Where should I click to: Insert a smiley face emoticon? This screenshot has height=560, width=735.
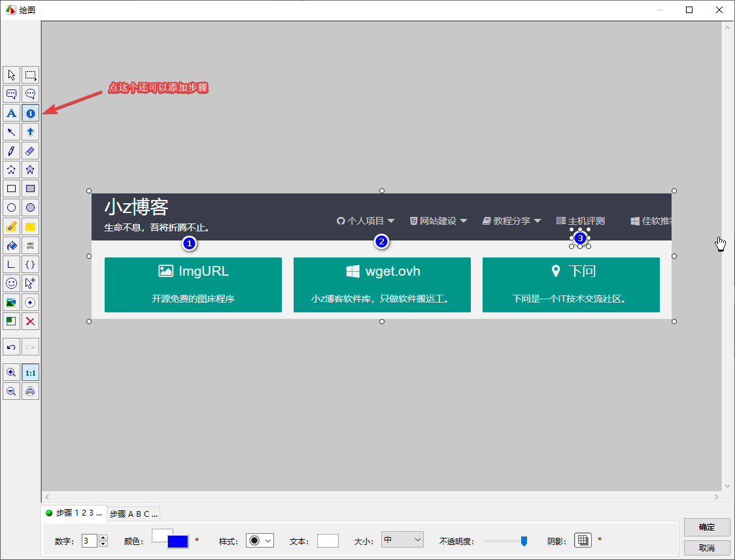pyautogui.click(x=11, y=284)
